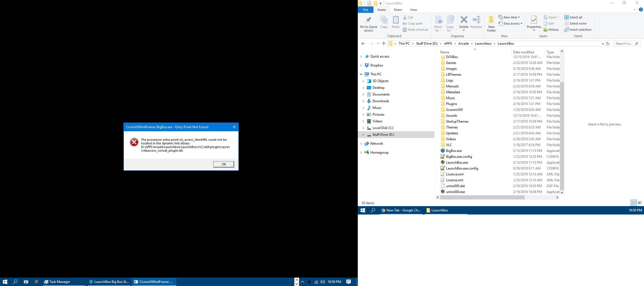Click Invert selection in the ribbon

point(578,30)
